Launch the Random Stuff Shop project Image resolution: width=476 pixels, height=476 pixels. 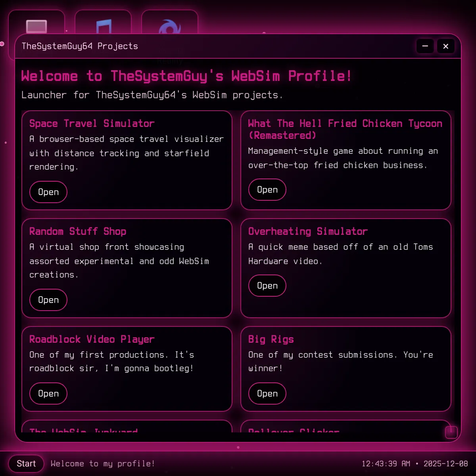tap(48, 300)
